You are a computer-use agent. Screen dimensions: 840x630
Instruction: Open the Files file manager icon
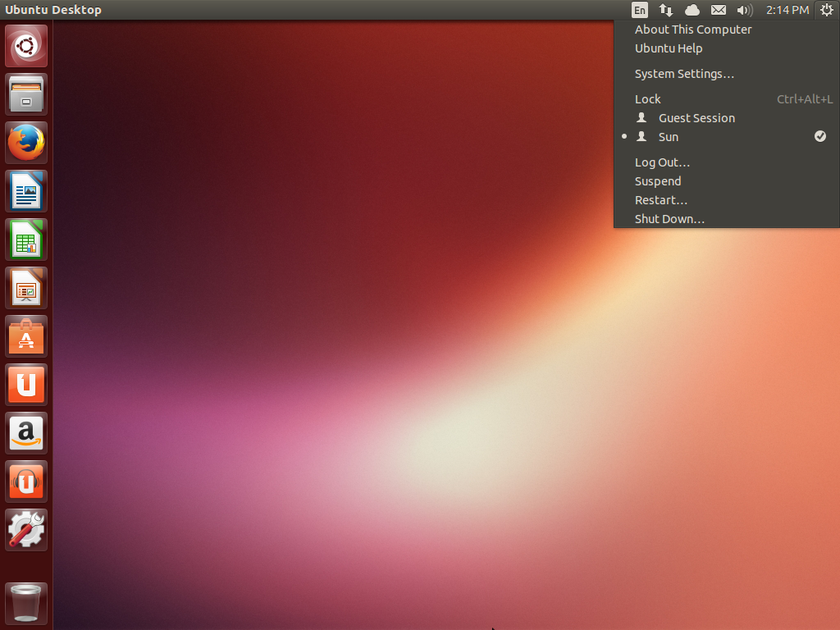click(25, 94)
